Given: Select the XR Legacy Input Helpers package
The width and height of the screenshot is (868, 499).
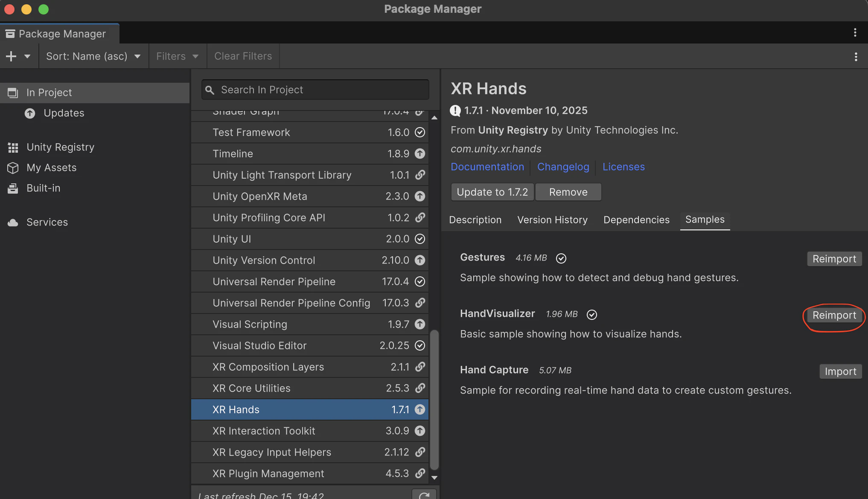Looking at the screenshot, I should [310, 452].
